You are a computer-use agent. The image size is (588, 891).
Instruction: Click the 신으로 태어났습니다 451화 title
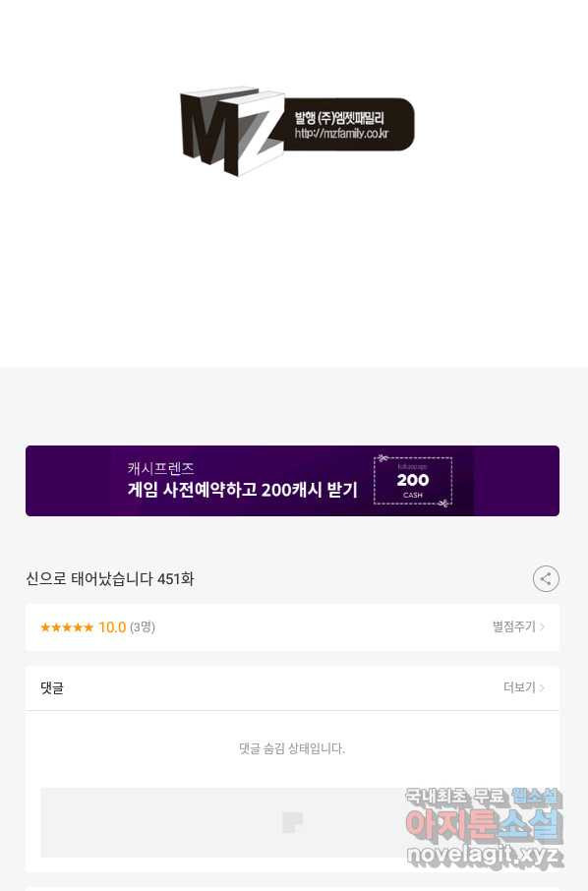tap(110, 579)
